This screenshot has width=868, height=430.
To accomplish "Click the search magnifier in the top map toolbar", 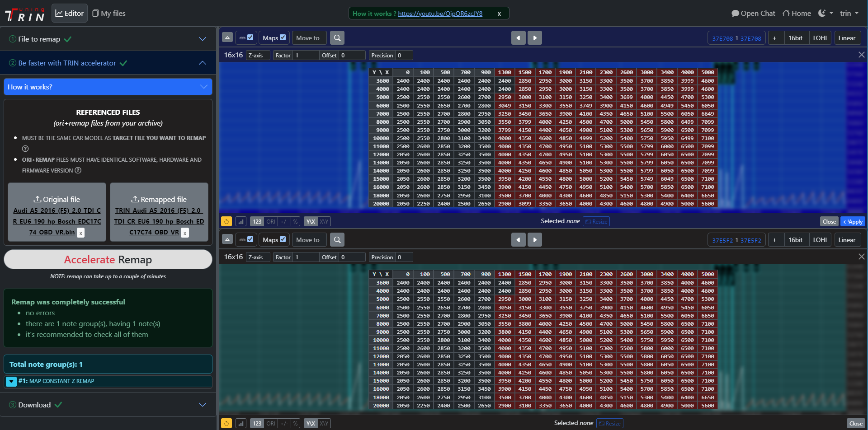I will click(337, 38).
